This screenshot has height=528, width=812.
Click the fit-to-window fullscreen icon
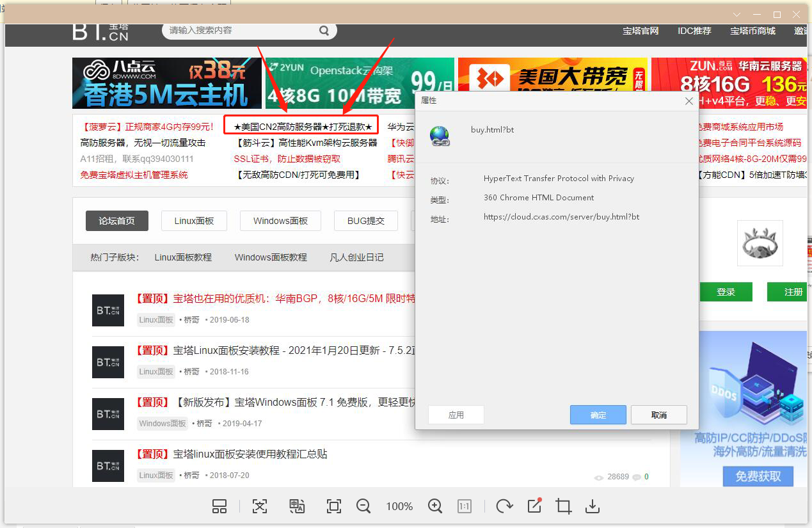333,506
